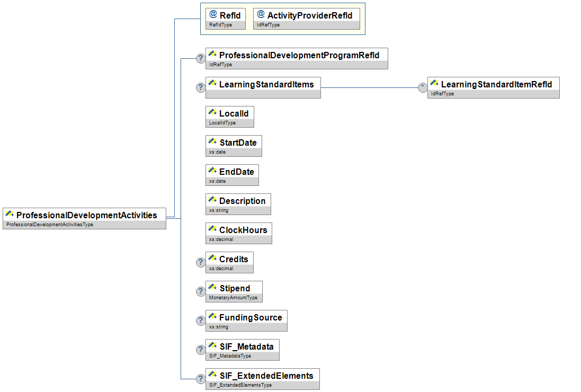Click the ProfessionalDevelopmentActivitiesType type label
The image size is (581, 392).
(x=50, y=225)
